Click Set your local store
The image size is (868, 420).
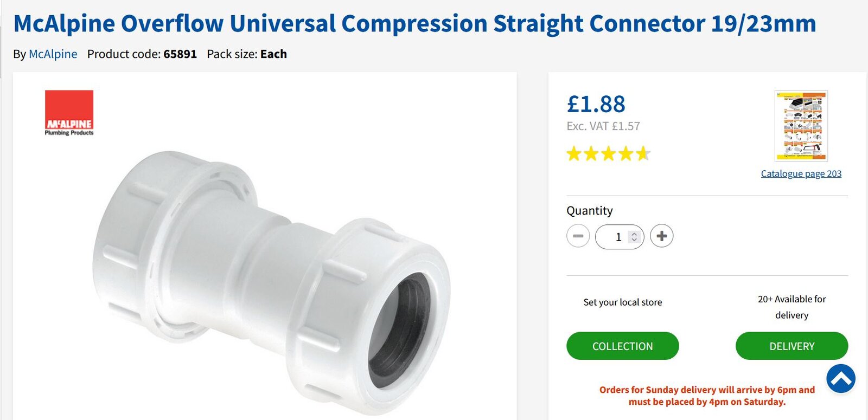(622, 302)
